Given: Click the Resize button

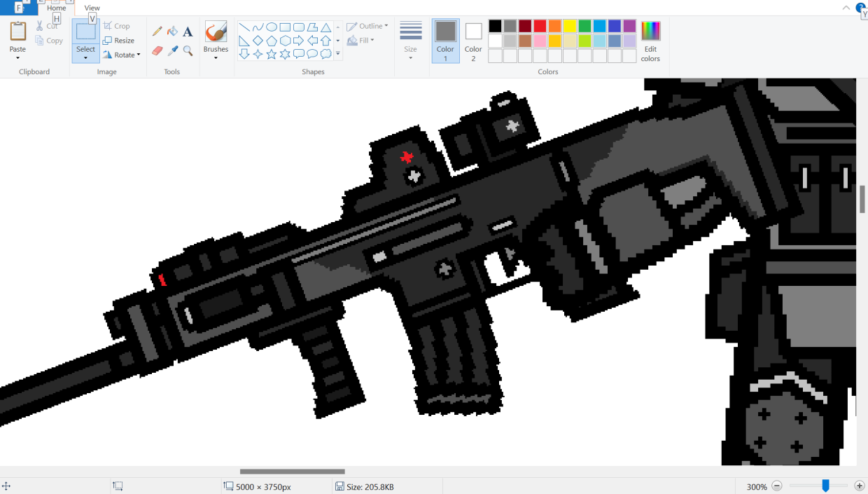Looking at the screenshot, I should point(118,41).
